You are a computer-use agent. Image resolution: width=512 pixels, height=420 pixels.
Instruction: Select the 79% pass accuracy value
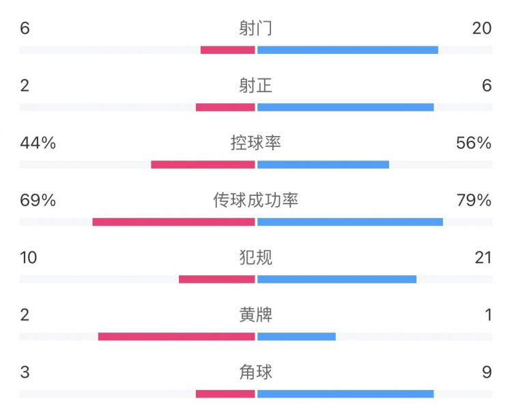click(474, 200)
